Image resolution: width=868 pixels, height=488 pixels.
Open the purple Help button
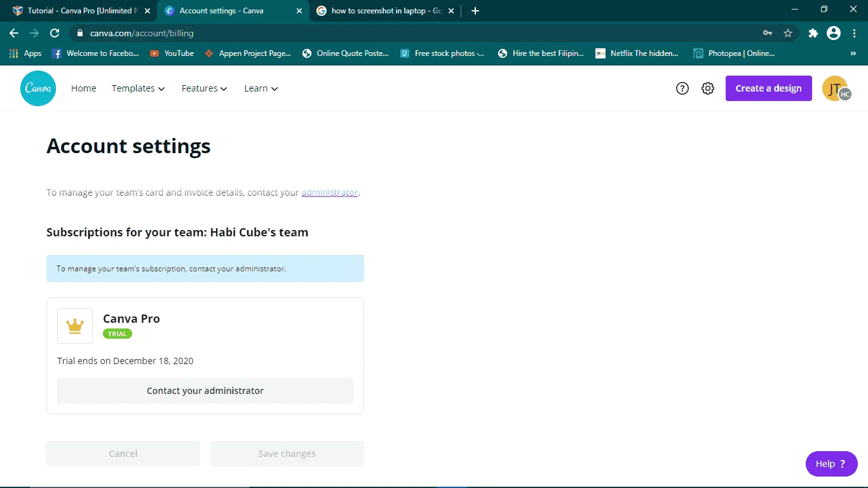coord(832,464)
